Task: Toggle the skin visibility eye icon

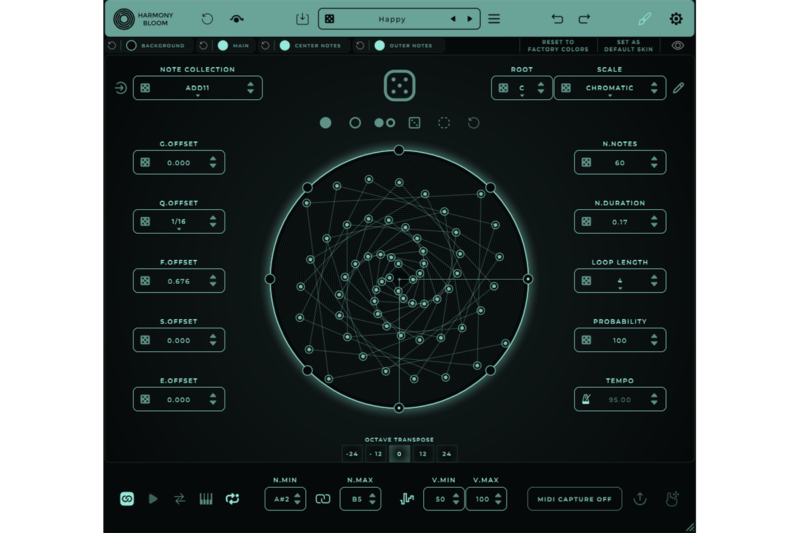Action: [x=678, y=46]
